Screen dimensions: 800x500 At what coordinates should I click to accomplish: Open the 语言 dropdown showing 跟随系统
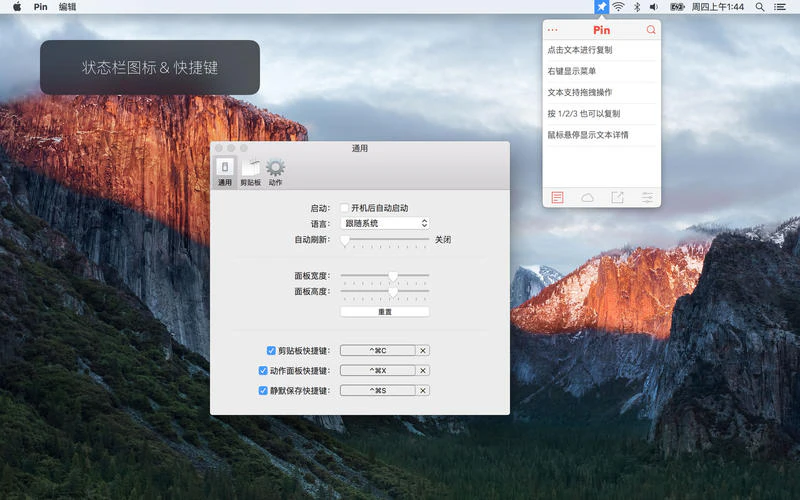[x=385, y=223]
